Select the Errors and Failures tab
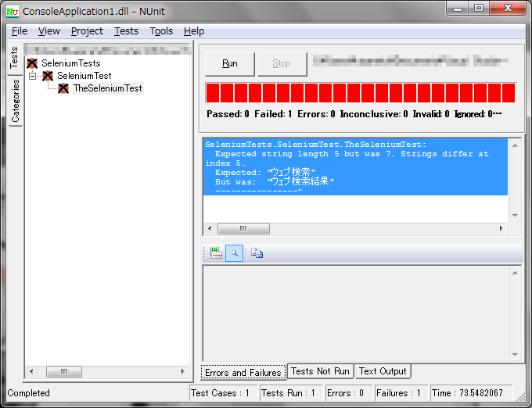 tap(243, 372)
